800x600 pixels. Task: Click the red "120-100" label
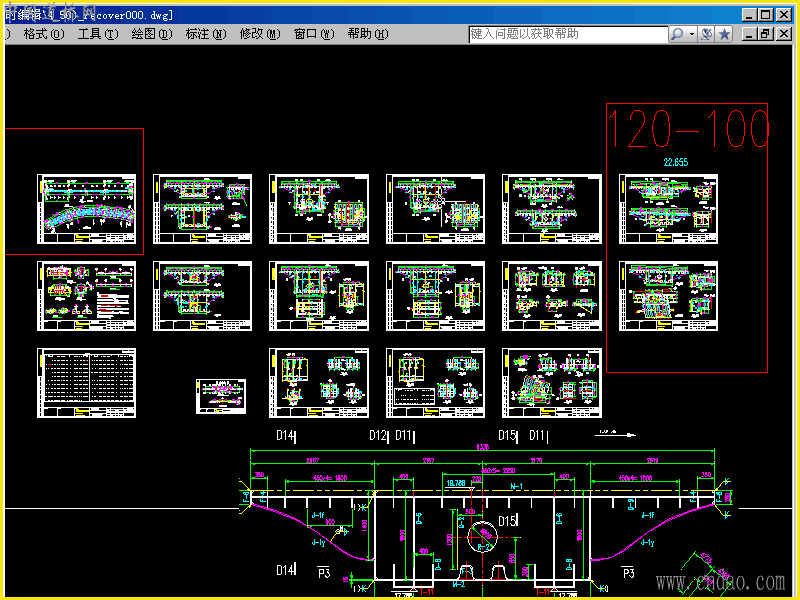click(687, 129)
